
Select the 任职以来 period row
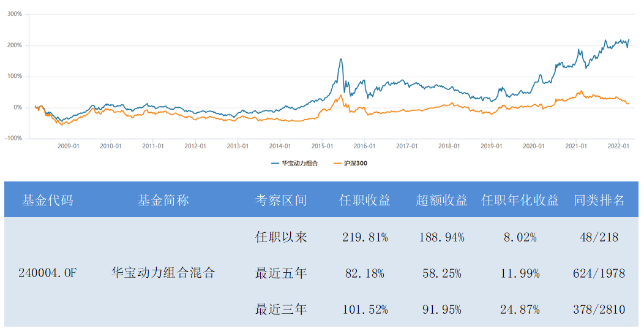coord(281,237)
